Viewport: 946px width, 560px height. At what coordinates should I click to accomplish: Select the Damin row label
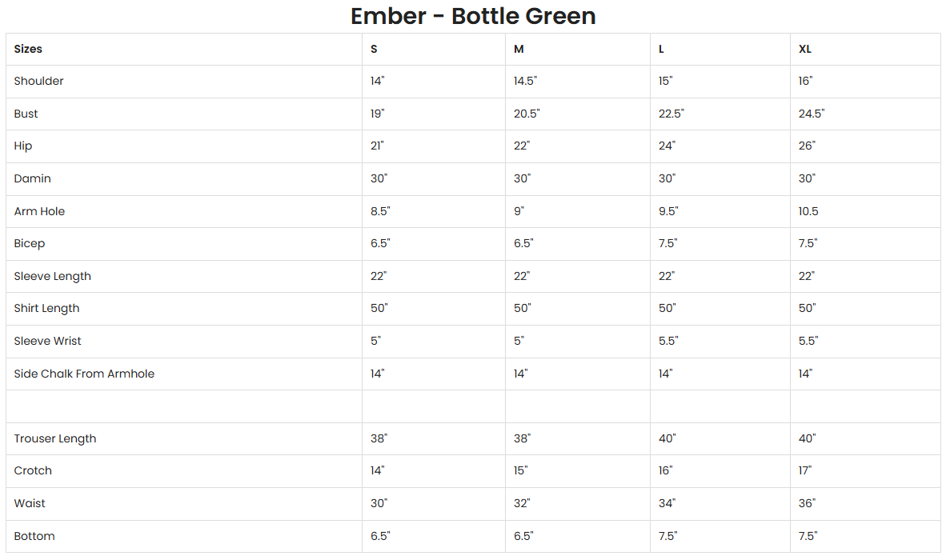pos(32,178)
